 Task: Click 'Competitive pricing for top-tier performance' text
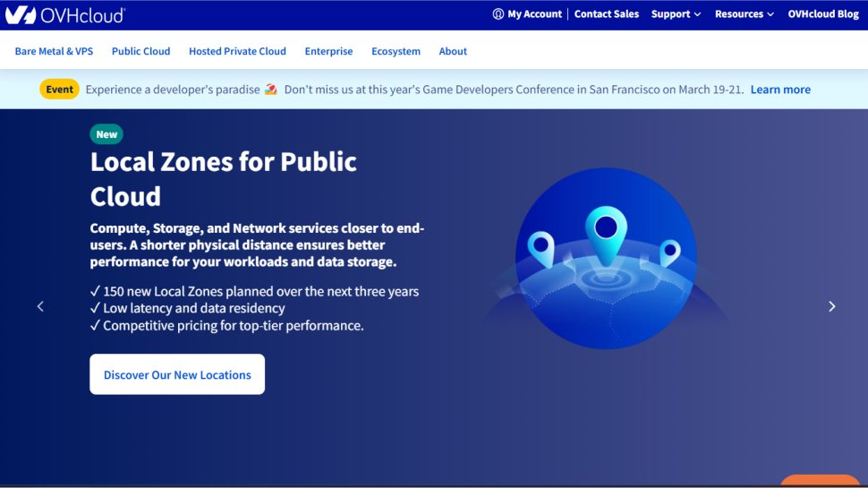coord(227,326)
